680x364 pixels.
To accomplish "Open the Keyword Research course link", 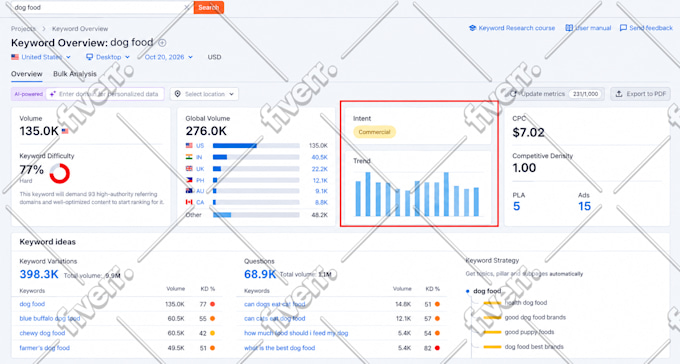I will 512,28.
